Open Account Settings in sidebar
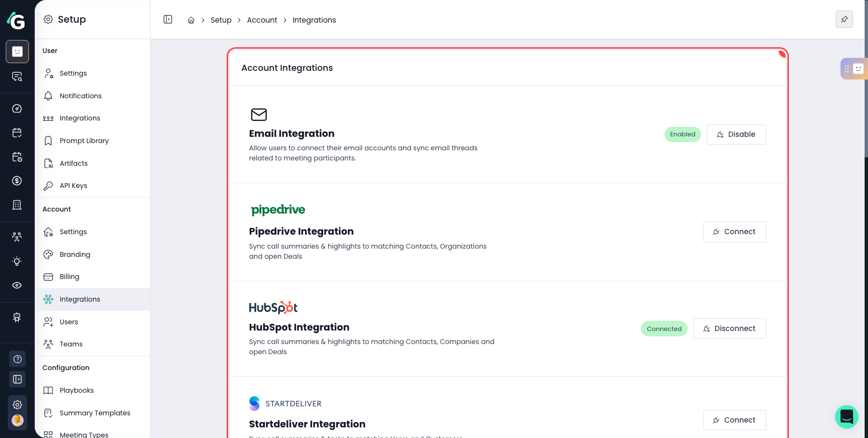 click(x=93, y=232)
